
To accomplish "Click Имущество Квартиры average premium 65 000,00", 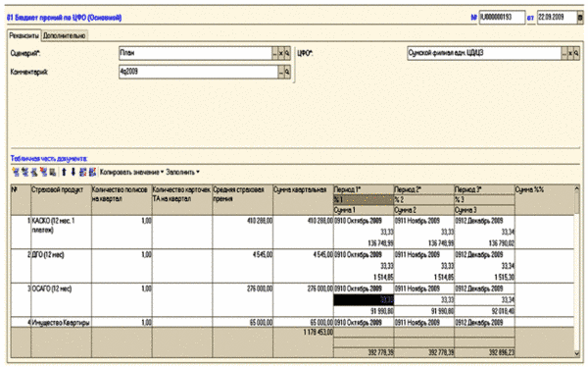I will point(243,322).
